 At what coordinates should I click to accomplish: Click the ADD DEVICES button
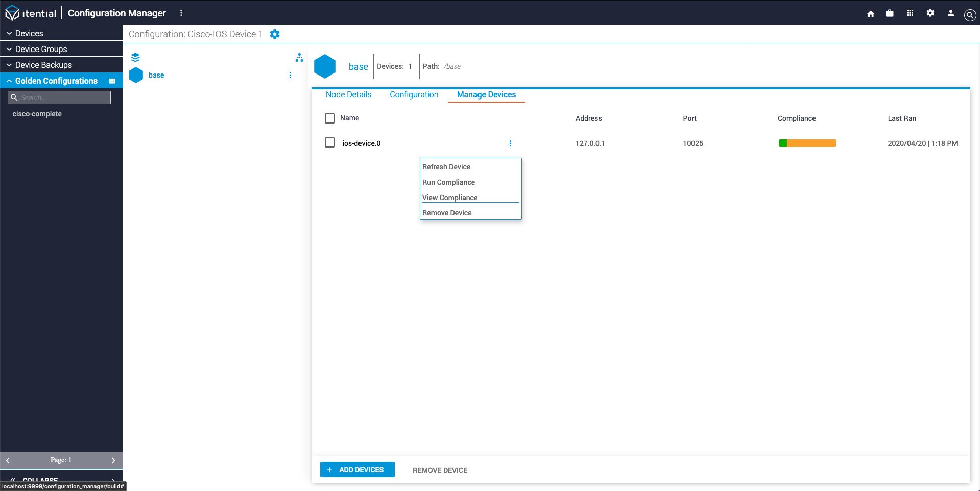pos(357,470)
